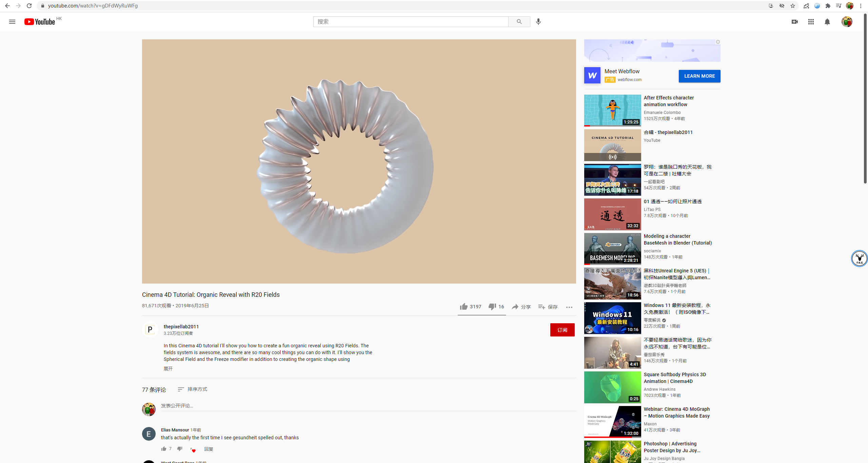Screen dimensions: 868x463
Task: Open the three-dot more actions menu
Action: pos(569,307)
